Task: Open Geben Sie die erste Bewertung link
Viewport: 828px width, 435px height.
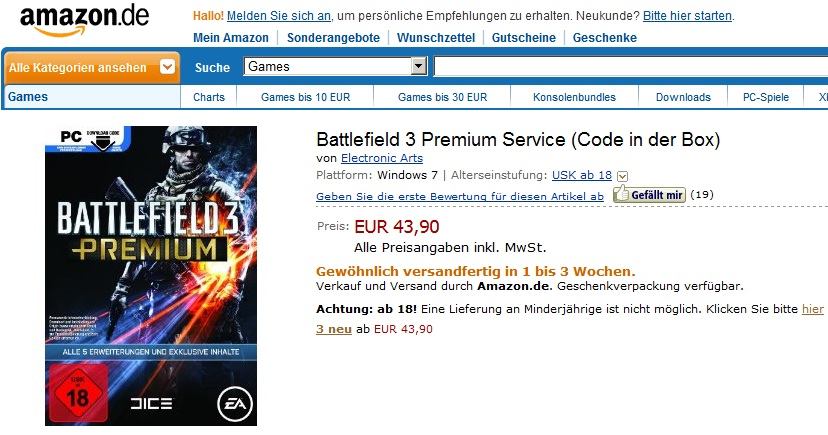Action: coord(460,196)
